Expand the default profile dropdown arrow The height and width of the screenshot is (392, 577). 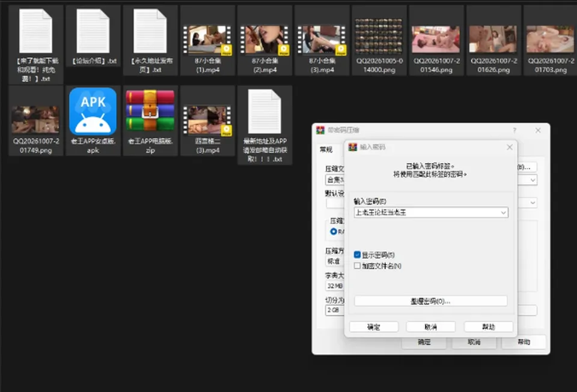(533, 203)
